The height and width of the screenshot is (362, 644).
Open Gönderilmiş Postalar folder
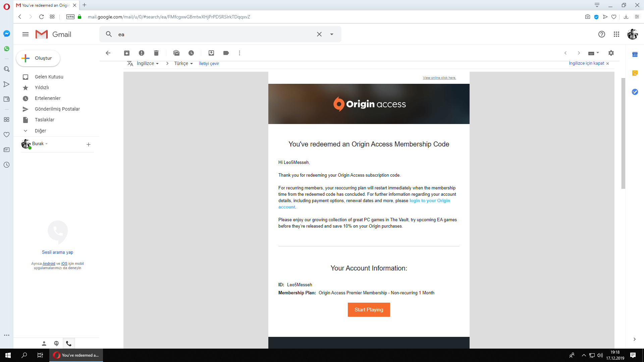pos(57,109)
